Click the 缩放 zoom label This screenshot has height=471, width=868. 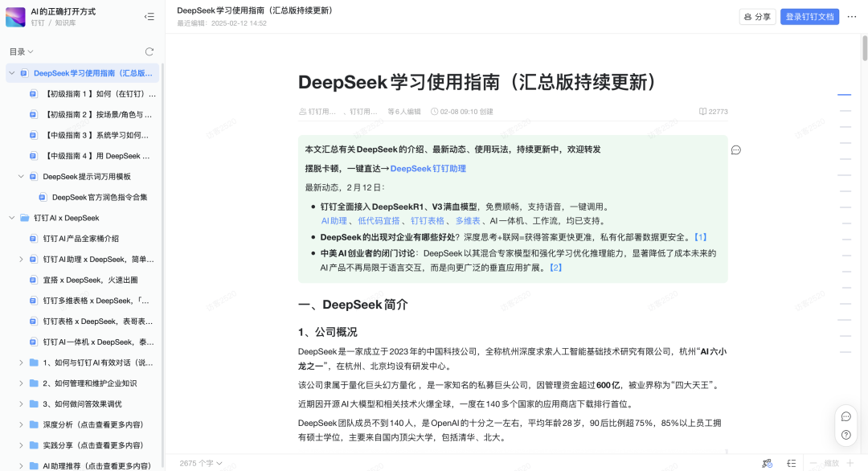832,463
